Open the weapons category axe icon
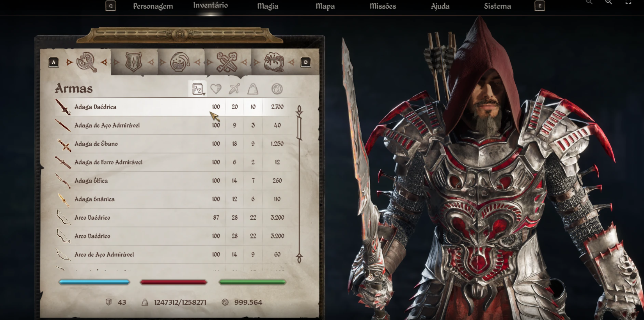 tap(87, 62)
